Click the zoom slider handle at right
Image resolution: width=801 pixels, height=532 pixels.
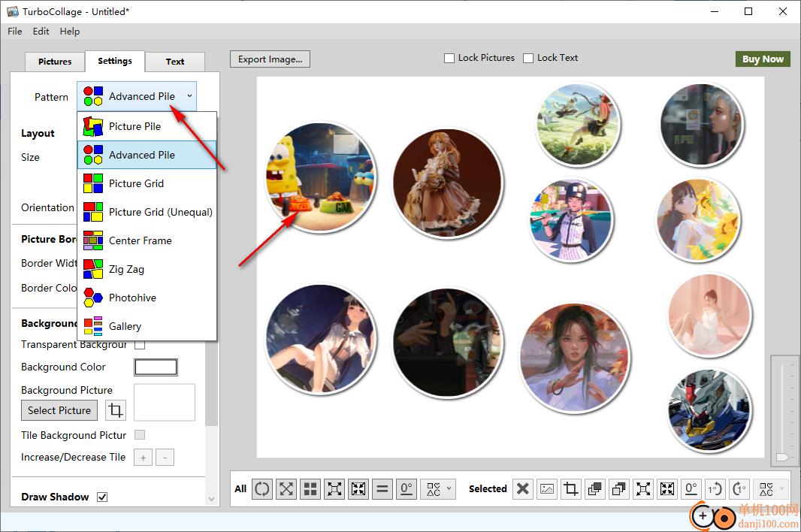(782, 457)
